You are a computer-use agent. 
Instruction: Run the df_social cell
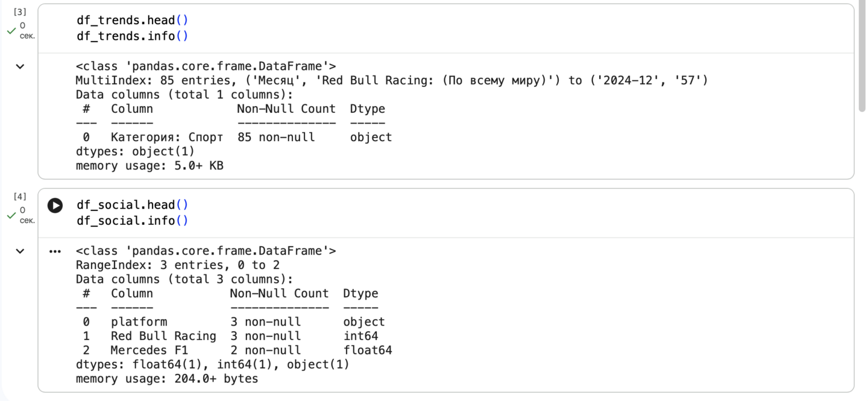click(x=55, y=206)
